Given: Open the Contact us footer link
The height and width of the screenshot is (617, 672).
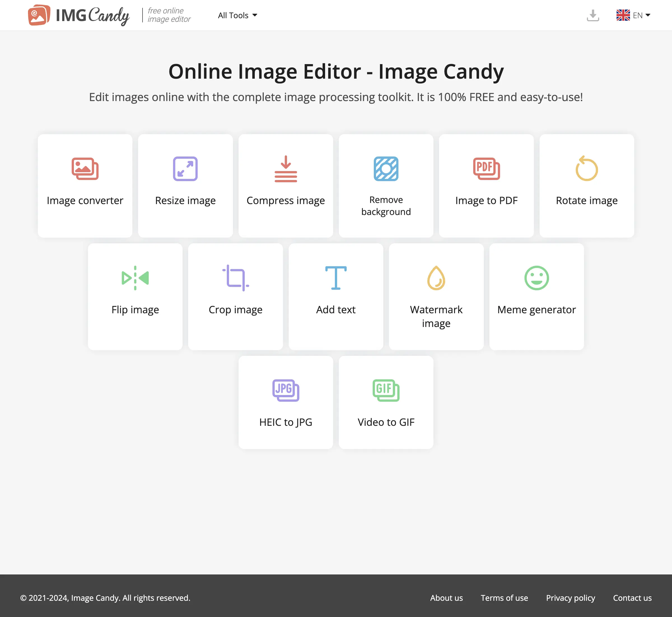Looking at the screenshot, I should [632, 598].
